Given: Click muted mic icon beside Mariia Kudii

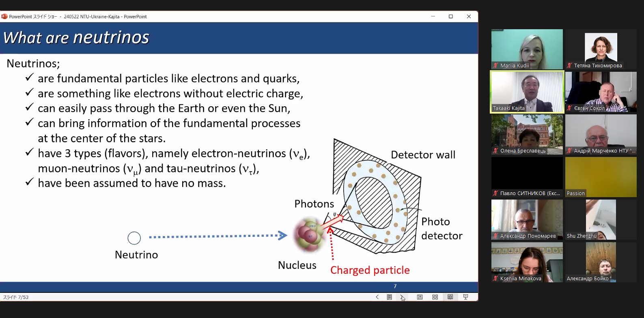Looking at the screenshot, I should tap(495, 65).
